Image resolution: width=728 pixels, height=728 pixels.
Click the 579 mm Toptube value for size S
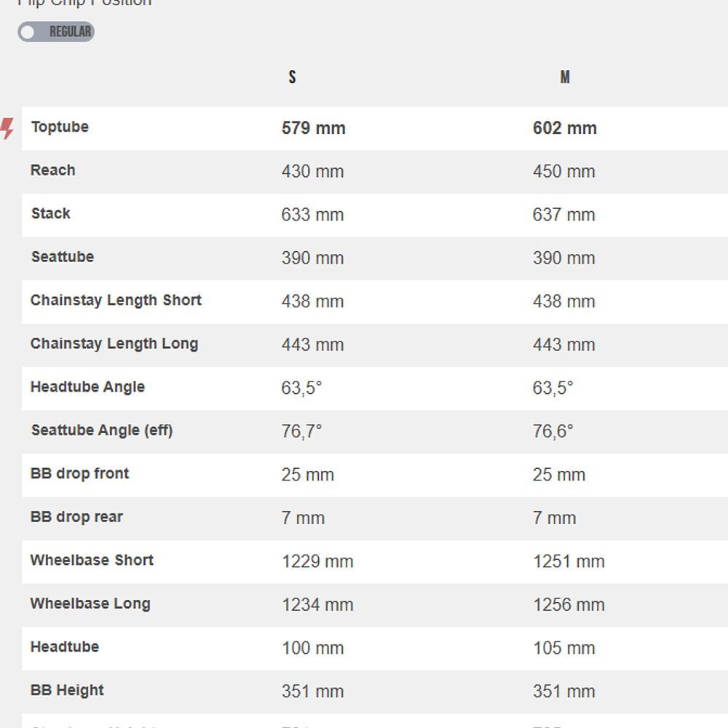[x=313, y=128]
